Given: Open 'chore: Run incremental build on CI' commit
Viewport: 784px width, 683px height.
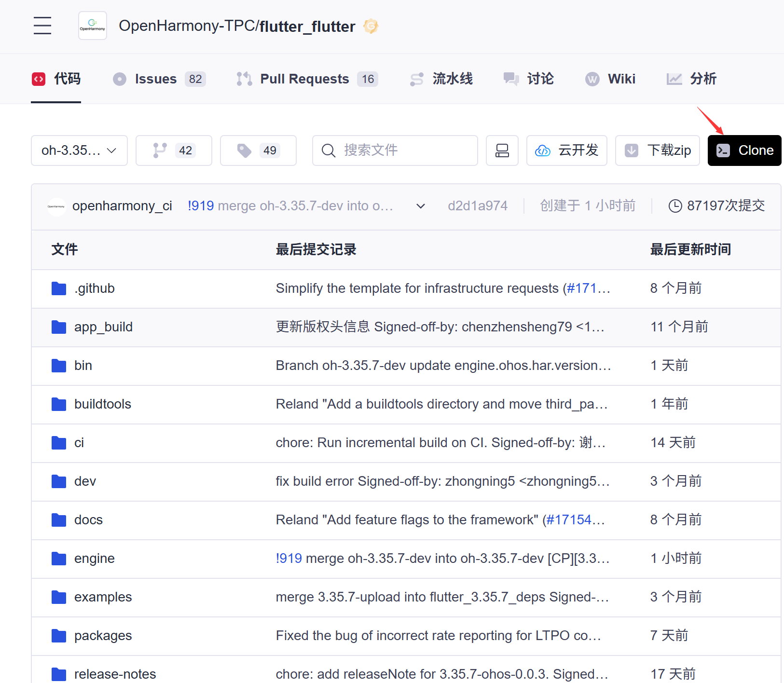Looking at the screenshot, I should 440,443.
